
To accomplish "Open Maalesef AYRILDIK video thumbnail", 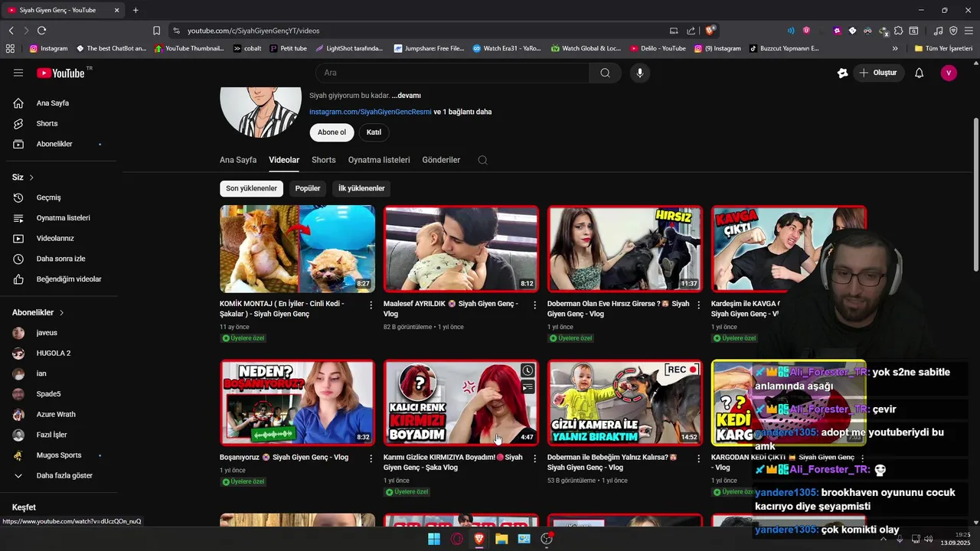I will tap(461, 249).
